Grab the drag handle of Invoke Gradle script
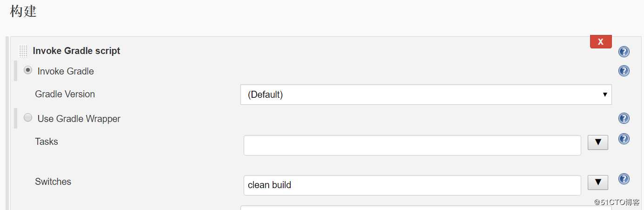 tap(23, 51)
